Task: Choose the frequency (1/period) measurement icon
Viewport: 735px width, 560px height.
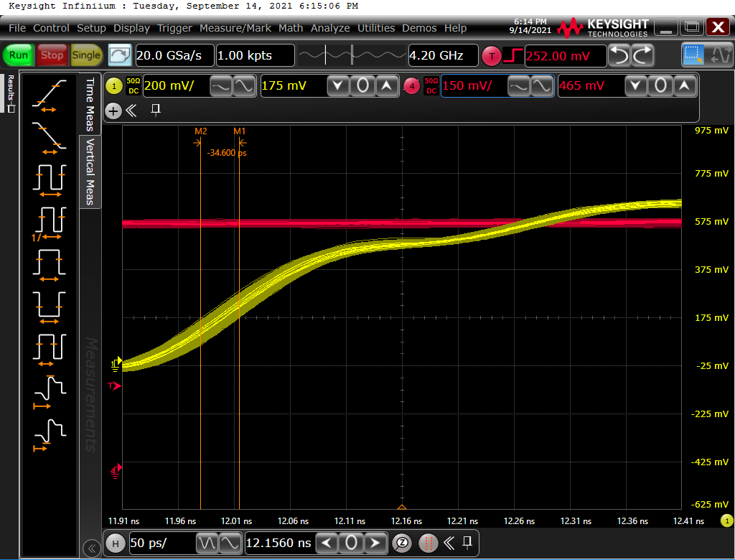Action: [49, 221]
